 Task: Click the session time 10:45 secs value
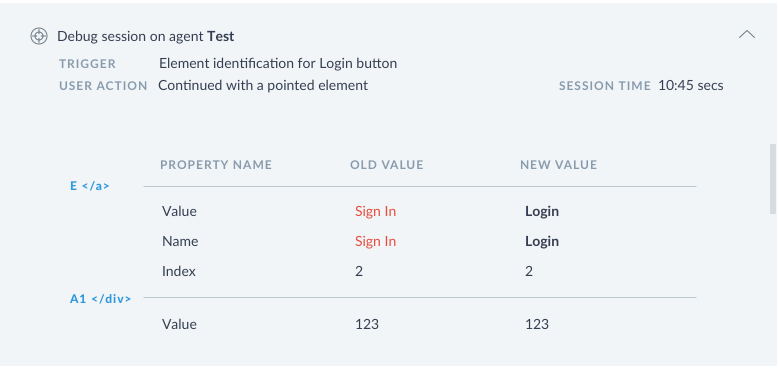point(691,85)
